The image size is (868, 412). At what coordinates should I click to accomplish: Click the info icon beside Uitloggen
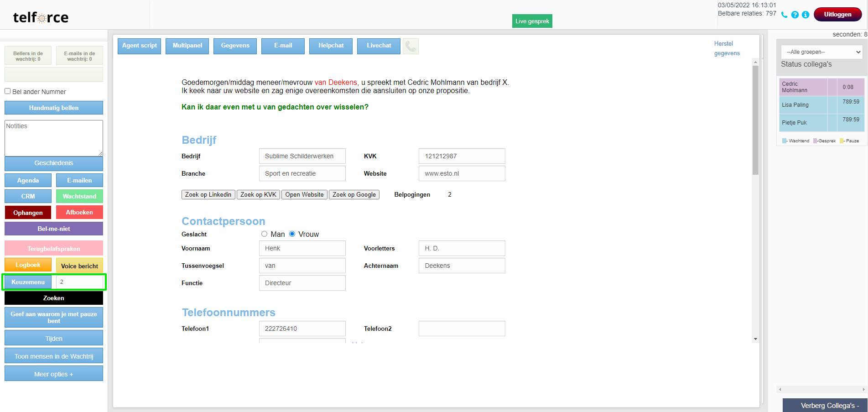(806, 15)
